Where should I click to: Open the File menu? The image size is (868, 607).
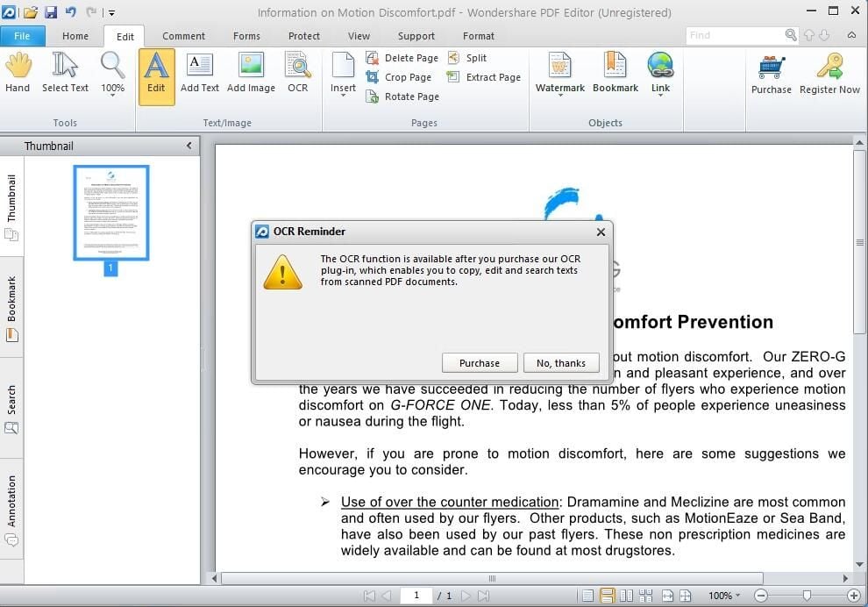22,36
